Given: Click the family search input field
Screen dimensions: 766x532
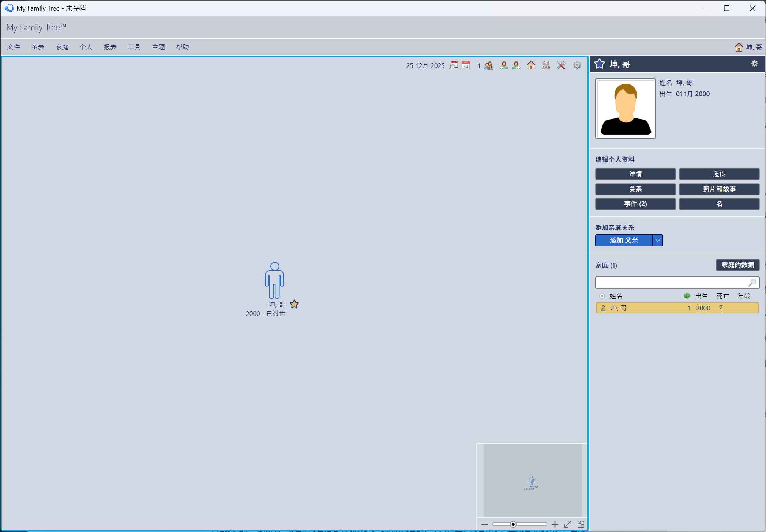Looking at the screenshot, I should pos(673,282).
